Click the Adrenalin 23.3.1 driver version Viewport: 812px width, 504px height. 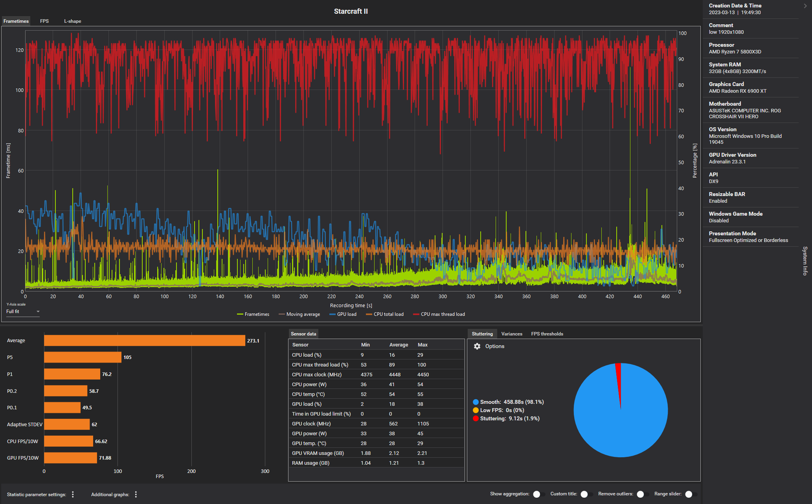[x=727, y=162]
